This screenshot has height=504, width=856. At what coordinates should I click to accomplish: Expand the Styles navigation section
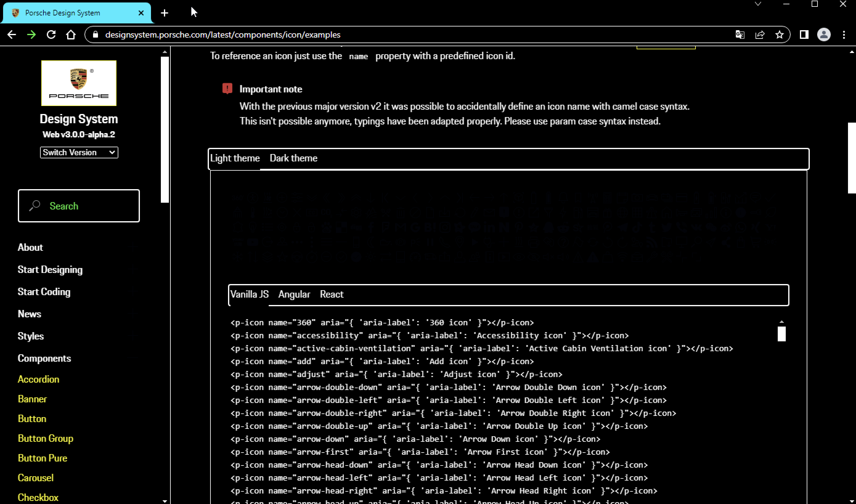coord(31,336)
